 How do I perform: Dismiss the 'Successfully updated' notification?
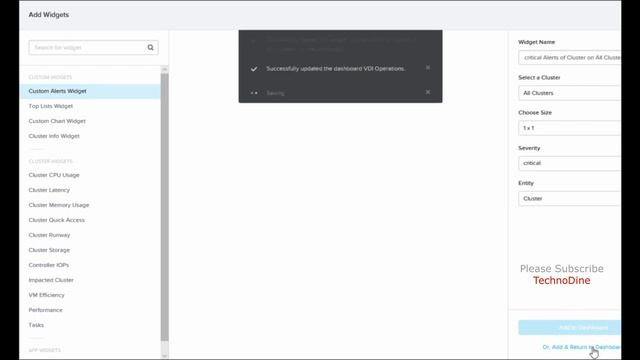pyautogui.click(x=428, y=67)
